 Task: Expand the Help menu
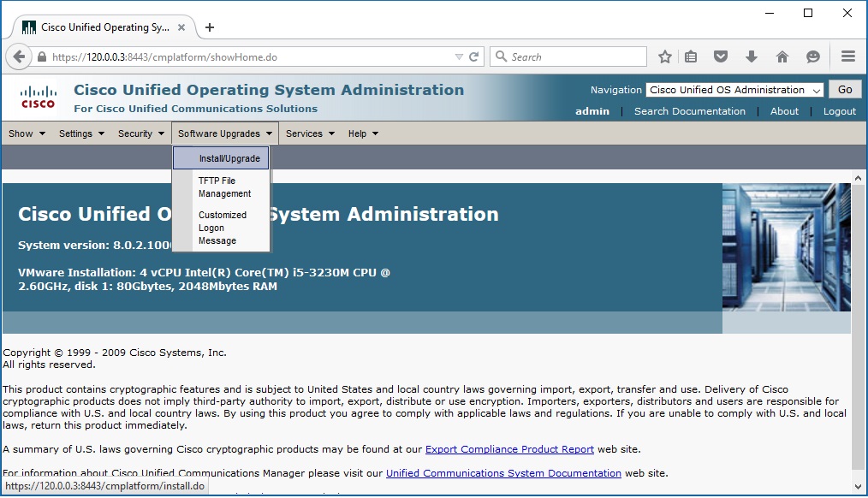(363, 133)
